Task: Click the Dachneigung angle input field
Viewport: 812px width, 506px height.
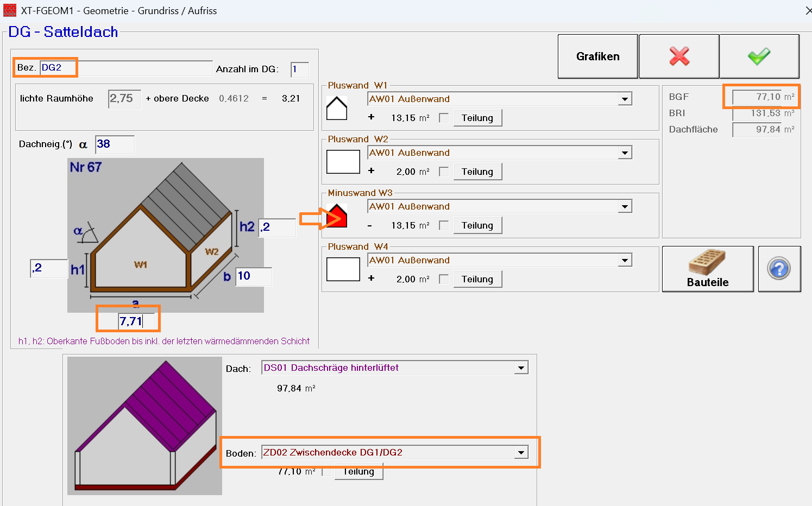Action: point(114,144)
